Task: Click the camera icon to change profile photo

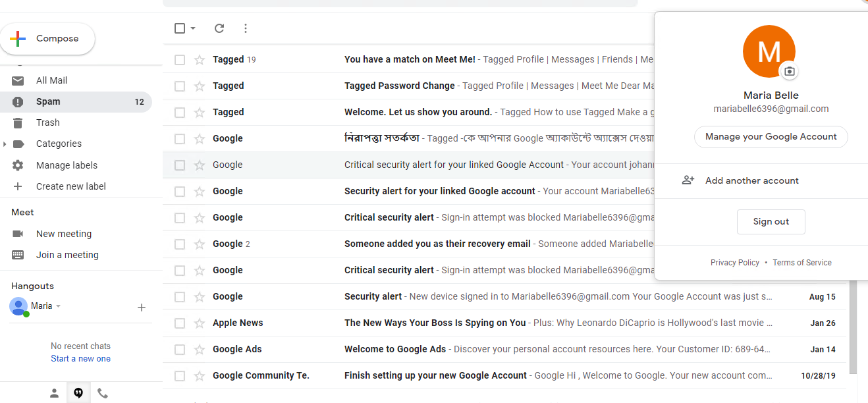Action: [789, 71]
